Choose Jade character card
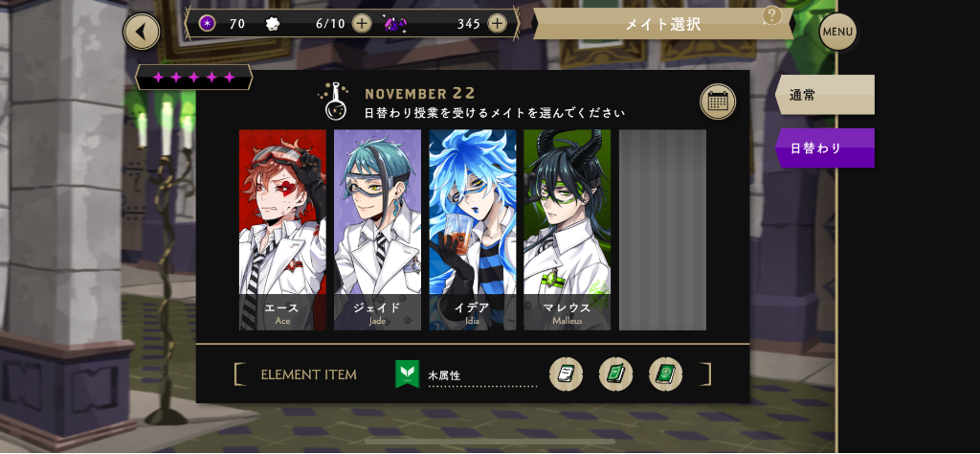The height and width of the screenshot is (454, 980). point(377,230)
